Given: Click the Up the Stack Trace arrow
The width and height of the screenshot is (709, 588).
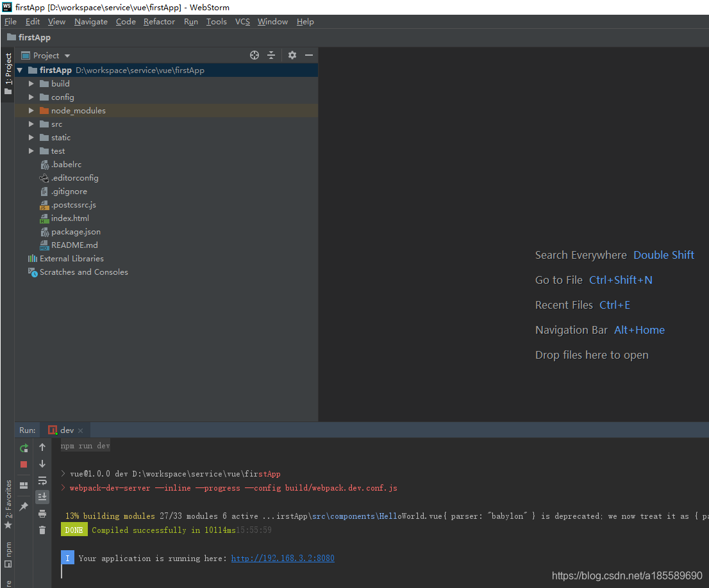Looking at the screenshot, I should (42, 447).
